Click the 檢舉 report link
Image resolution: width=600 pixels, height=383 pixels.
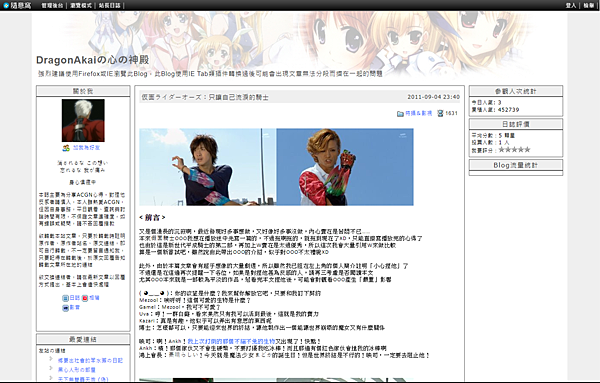tap(589, 5)
